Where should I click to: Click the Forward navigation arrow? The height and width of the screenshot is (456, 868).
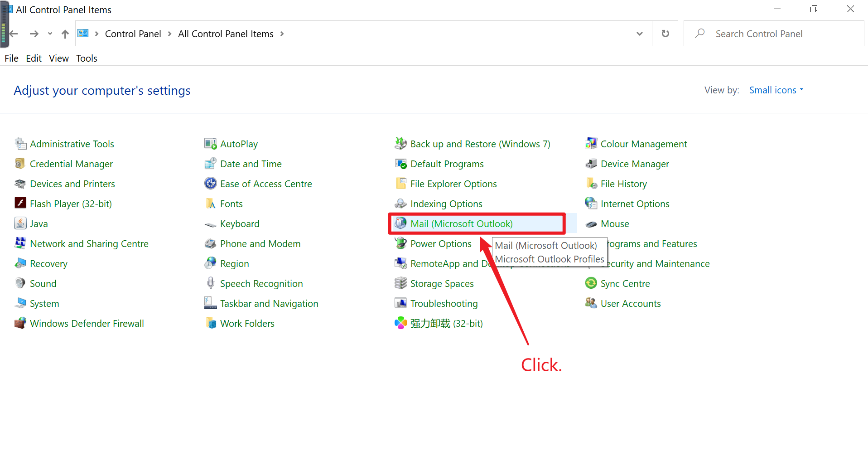(x=34, y=34)
